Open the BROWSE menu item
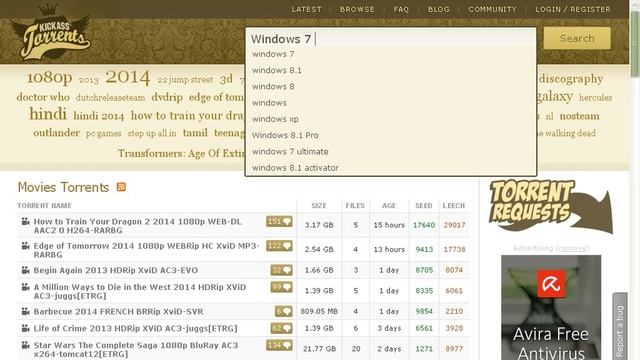640x360 pixels. [x=357, y=9]
